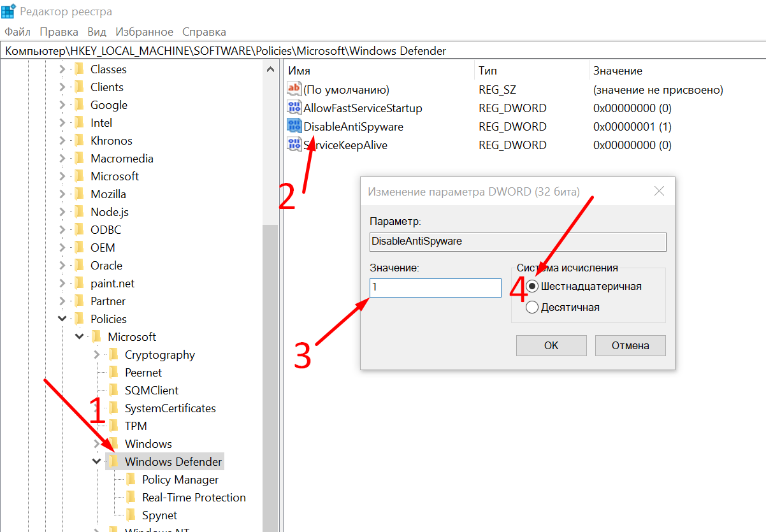Expand the Classes key
This screenshot has width=766, height=532.
pyautogui.click(x=62, y=69)
